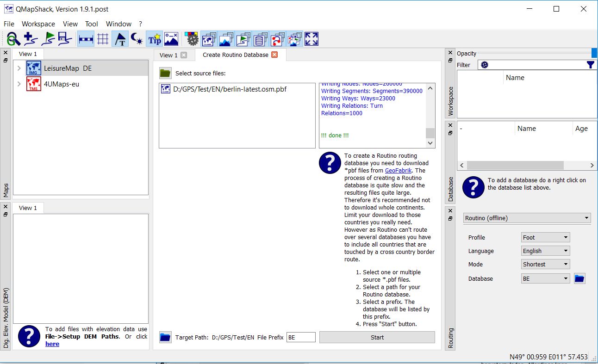The image size is (598, 364).
Task: Click the File Prefix input field
Action: pyautogui.click(x=301, y=337)
